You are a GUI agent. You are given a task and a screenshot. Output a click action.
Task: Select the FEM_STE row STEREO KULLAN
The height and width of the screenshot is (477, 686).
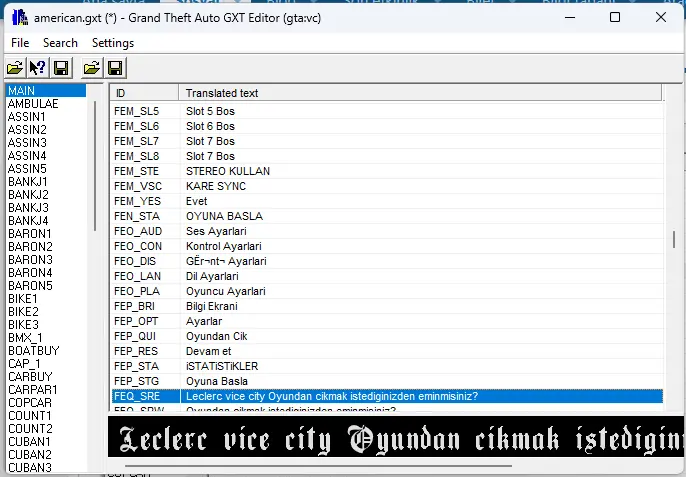pyautogui.click(x=387, y=171)
